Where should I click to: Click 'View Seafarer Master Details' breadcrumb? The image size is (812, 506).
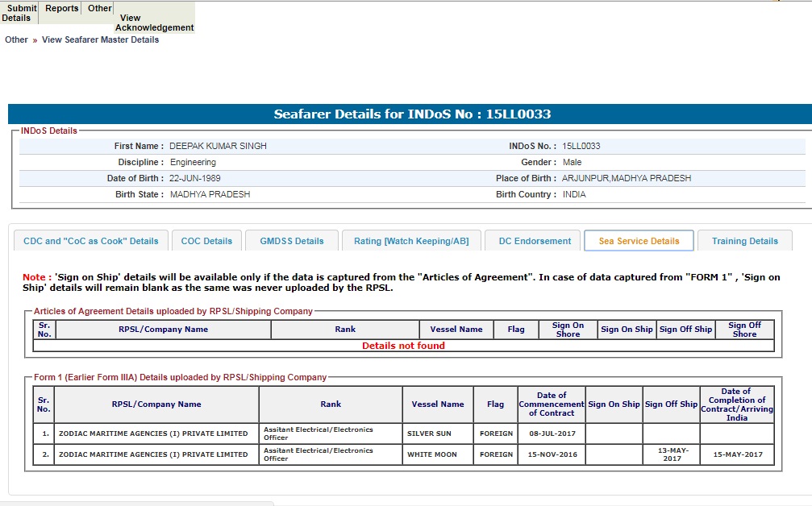pyautogui.click(x=100, y=39)
